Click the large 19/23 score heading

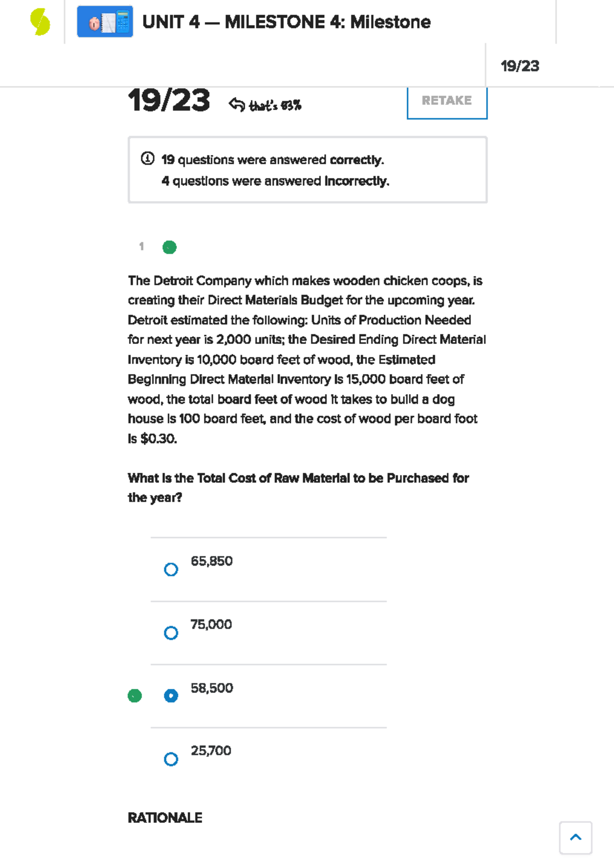click(169, 100)
